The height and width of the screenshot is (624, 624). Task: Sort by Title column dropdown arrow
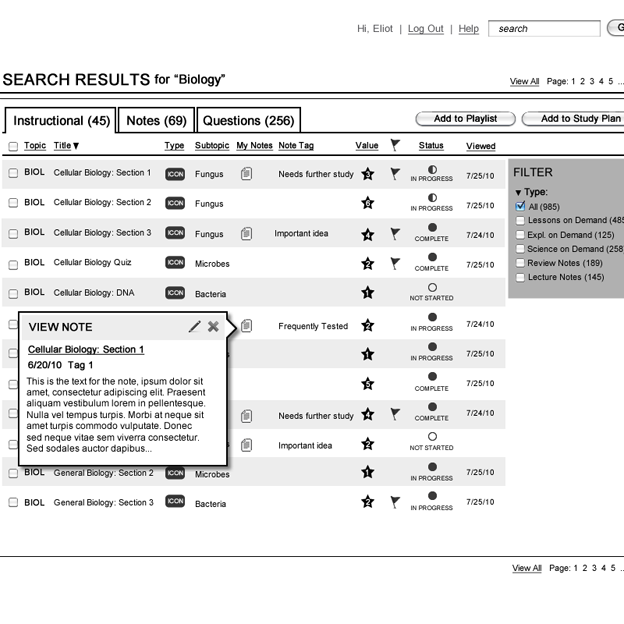[76, 147]
